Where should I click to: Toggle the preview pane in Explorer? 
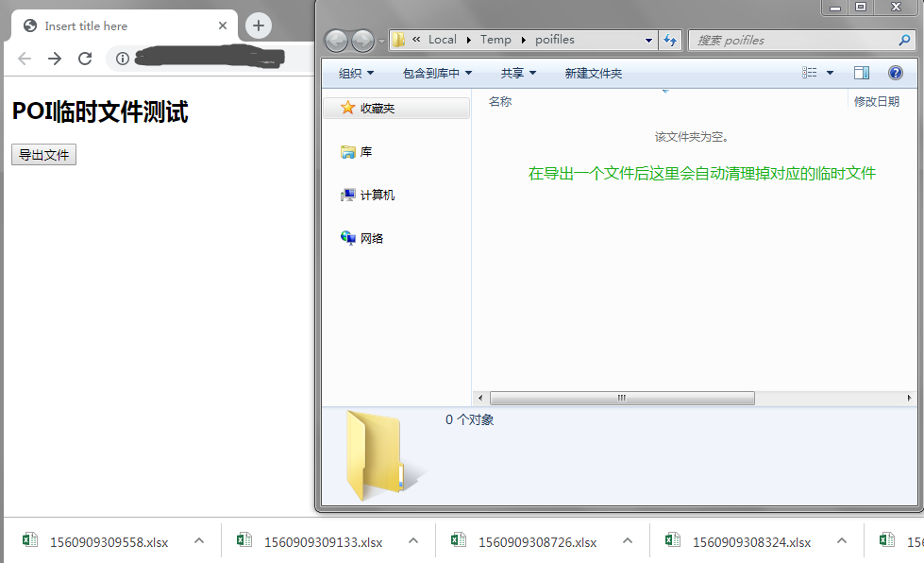860,73
